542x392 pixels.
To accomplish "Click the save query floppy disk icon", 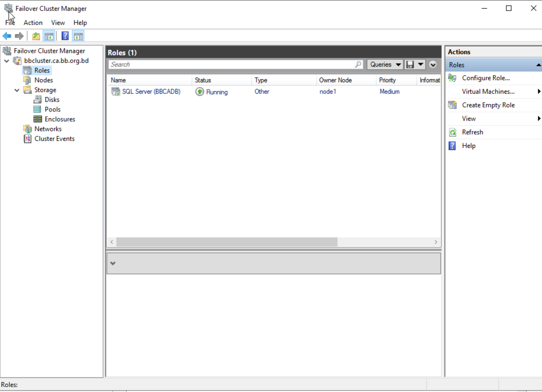I will tap(410, 64).
